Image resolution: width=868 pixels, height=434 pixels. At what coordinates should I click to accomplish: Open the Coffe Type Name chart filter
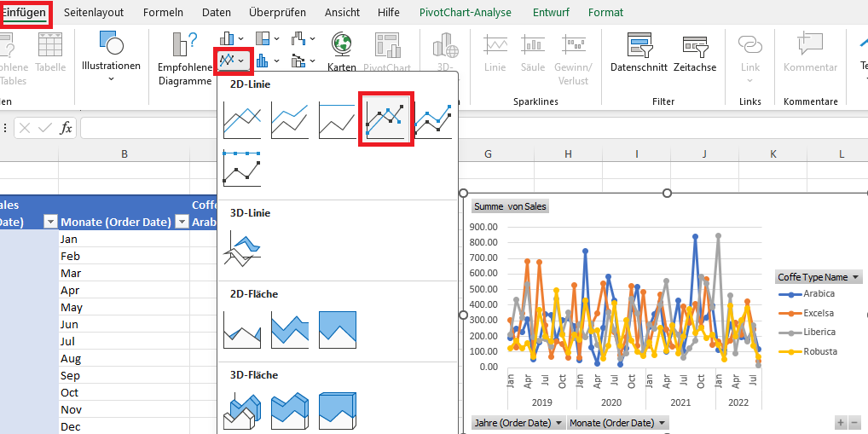pyautogui.click(x=819, y=277)
